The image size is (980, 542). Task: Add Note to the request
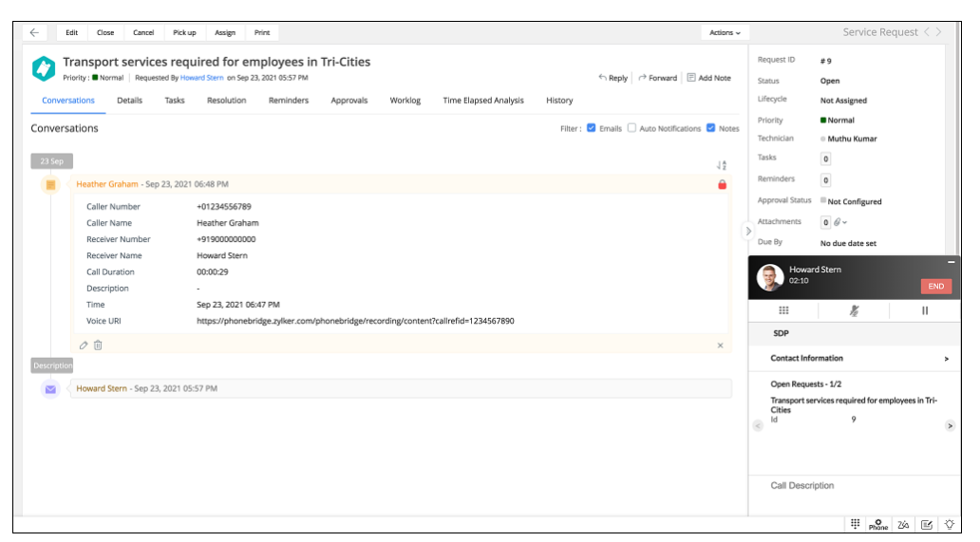[x=708, y=78]
